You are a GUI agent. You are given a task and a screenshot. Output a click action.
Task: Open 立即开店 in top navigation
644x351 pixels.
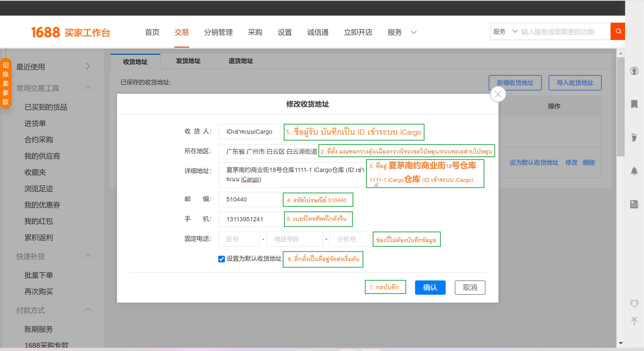coord(358,32)
